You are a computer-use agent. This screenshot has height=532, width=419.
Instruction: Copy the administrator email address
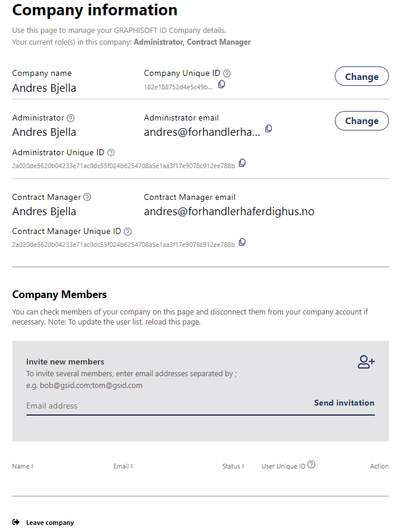point(269,129)
